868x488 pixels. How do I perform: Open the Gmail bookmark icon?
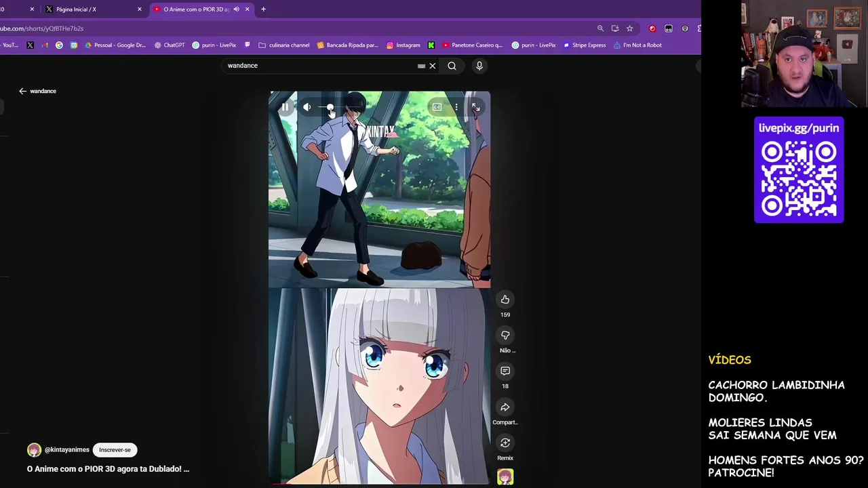click(45, 45)
